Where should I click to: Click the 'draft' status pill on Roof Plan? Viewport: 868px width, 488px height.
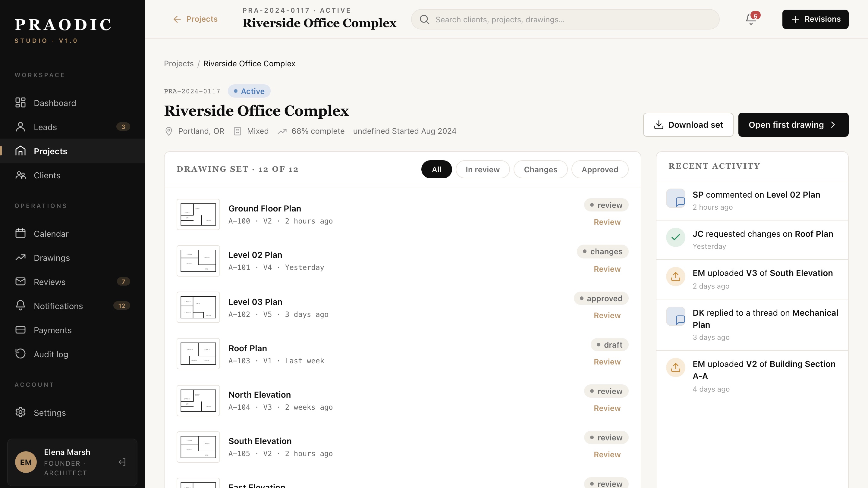coord(609,345)
